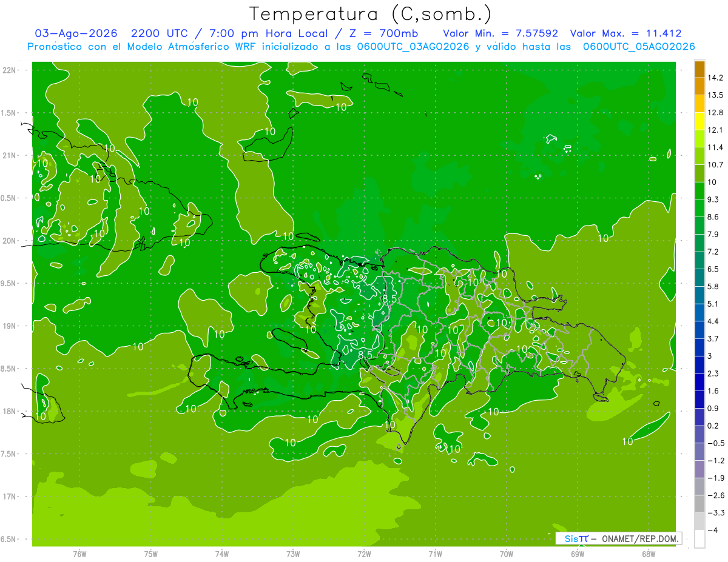Click the blue swatch between 4.4 and 3.7
The image size is (728, 562).
coord(699,330)
